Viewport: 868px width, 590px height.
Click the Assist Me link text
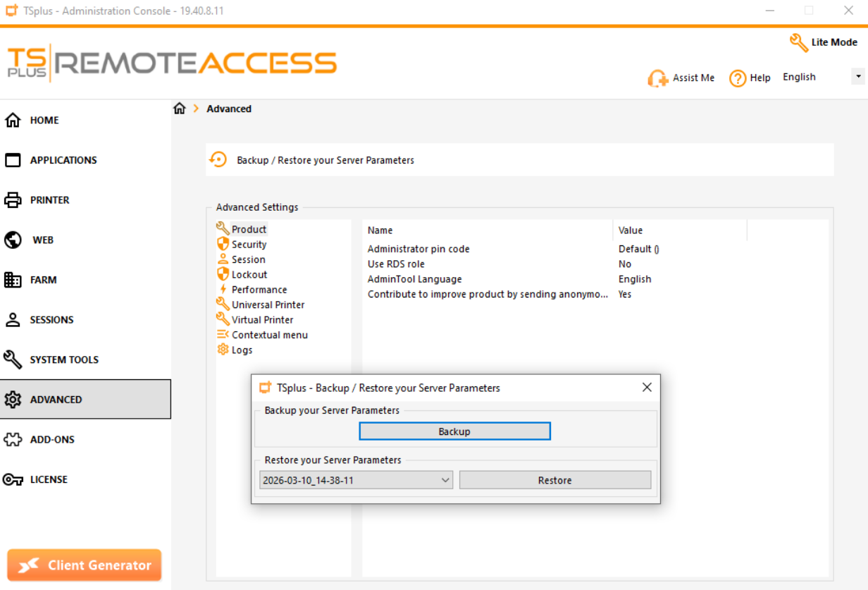(x=693, y=78)
